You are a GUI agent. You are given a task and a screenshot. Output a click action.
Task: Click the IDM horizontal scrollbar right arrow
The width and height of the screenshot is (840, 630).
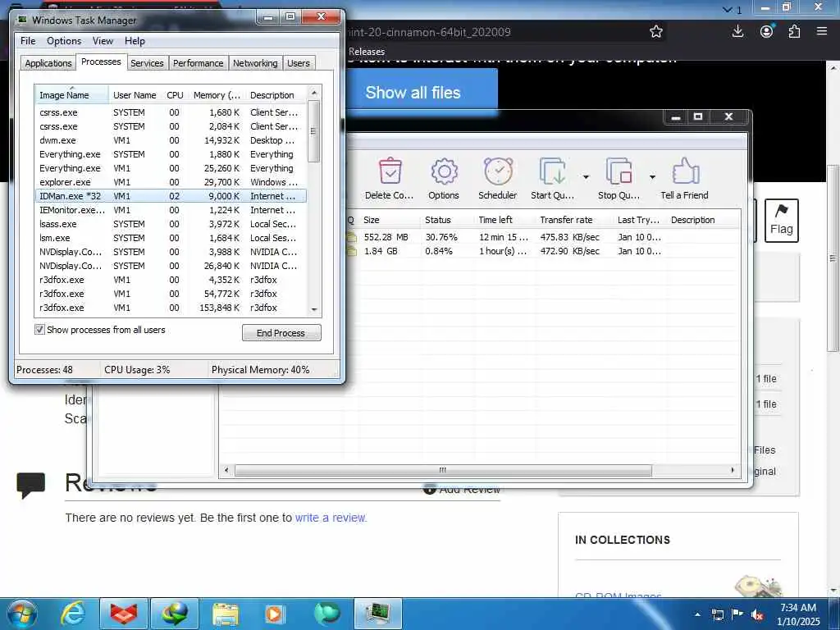[733, 470]
